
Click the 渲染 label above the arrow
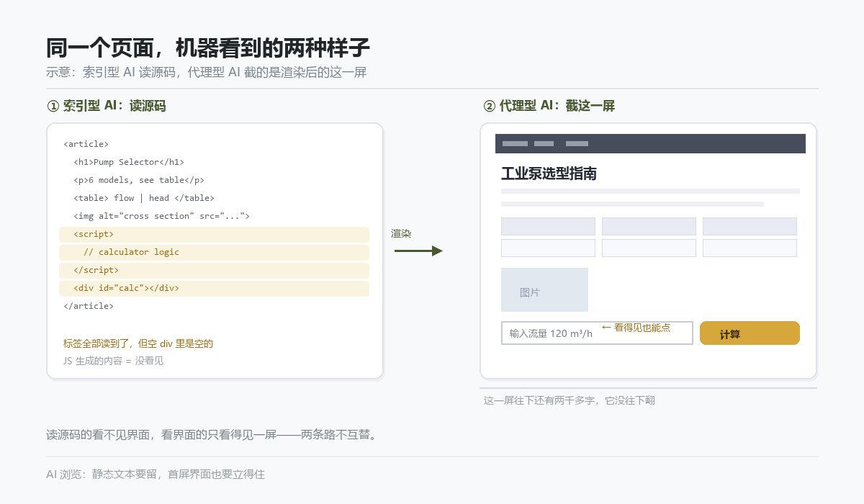click(401, 234)
